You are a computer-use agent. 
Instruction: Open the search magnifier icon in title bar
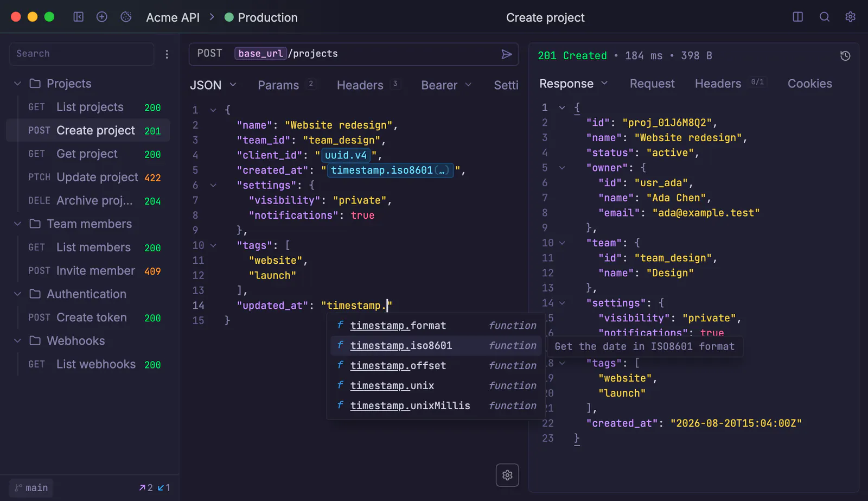pyautogui.click(x=824, y=17)
